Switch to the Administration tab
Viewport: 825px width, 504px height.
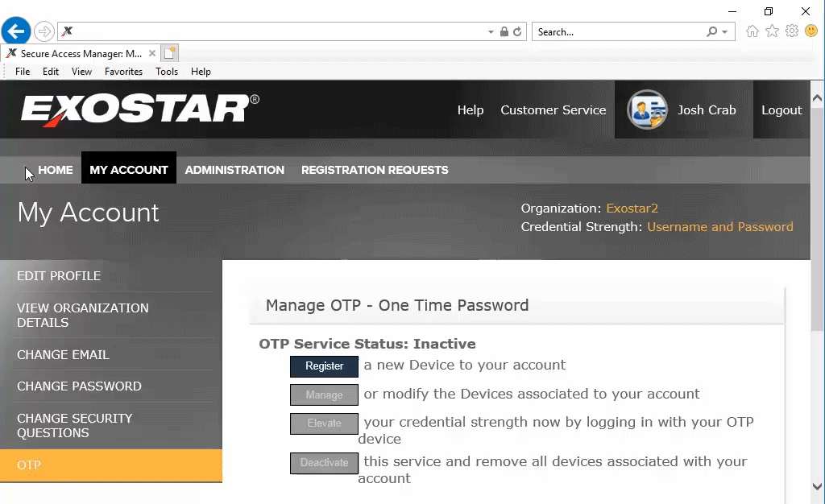234,170
